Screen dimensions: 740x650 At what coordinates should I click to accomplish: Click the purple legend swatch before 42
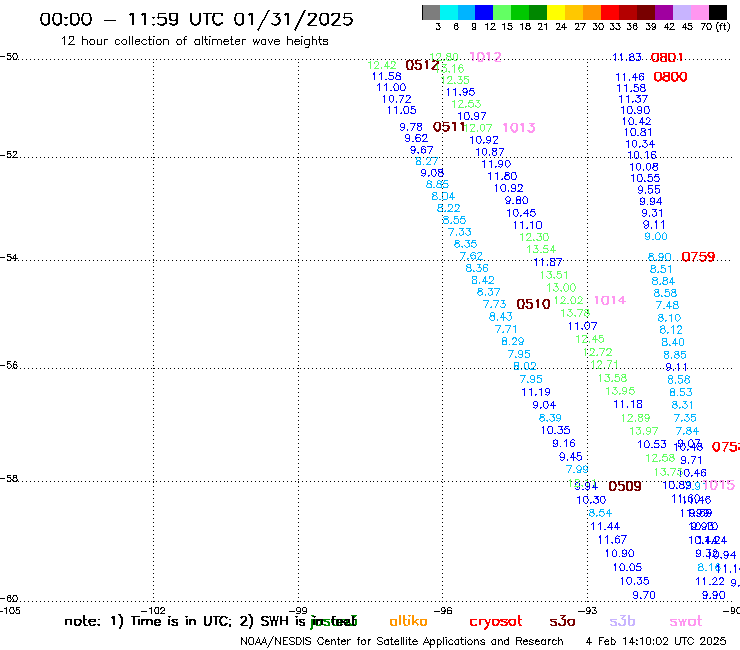pyautogui.click(x=664, y=12)
